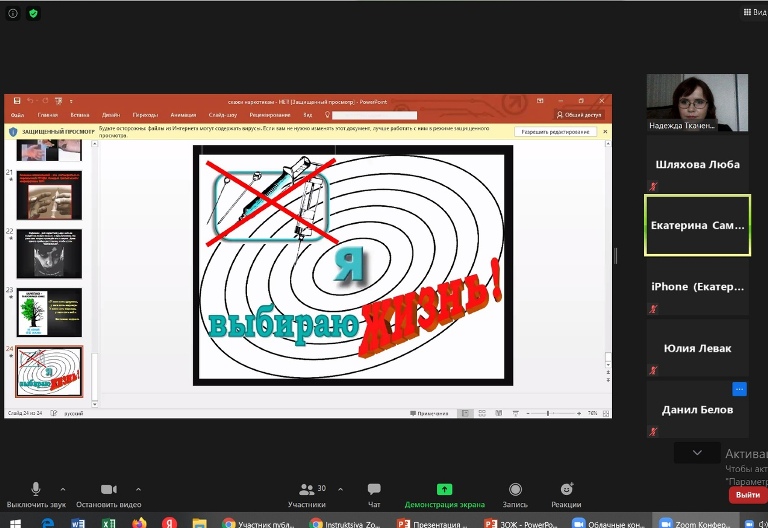Start recording with the Запись icon
The image size is (768, 528).
click(515, 489)
